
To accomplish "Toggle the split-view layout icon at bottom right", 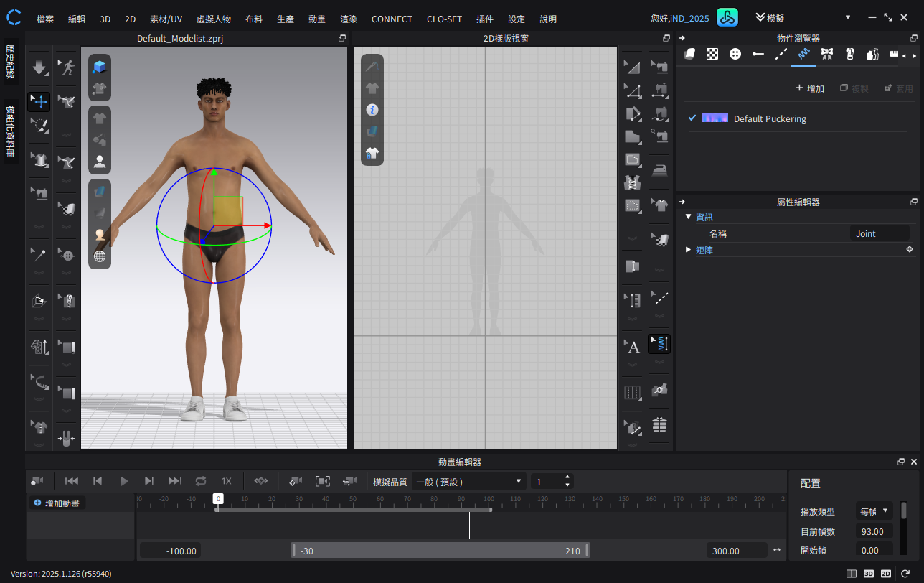I will tap(852, 574).
